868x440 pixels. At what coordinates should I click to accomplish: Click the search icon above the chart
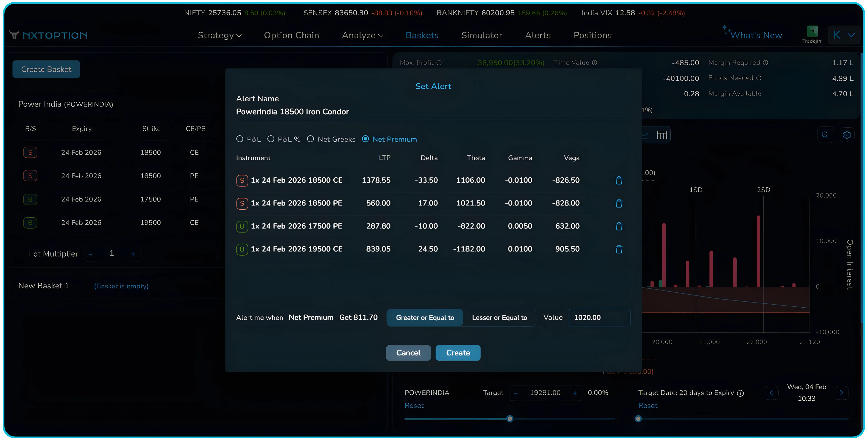[x=826, y=135]
